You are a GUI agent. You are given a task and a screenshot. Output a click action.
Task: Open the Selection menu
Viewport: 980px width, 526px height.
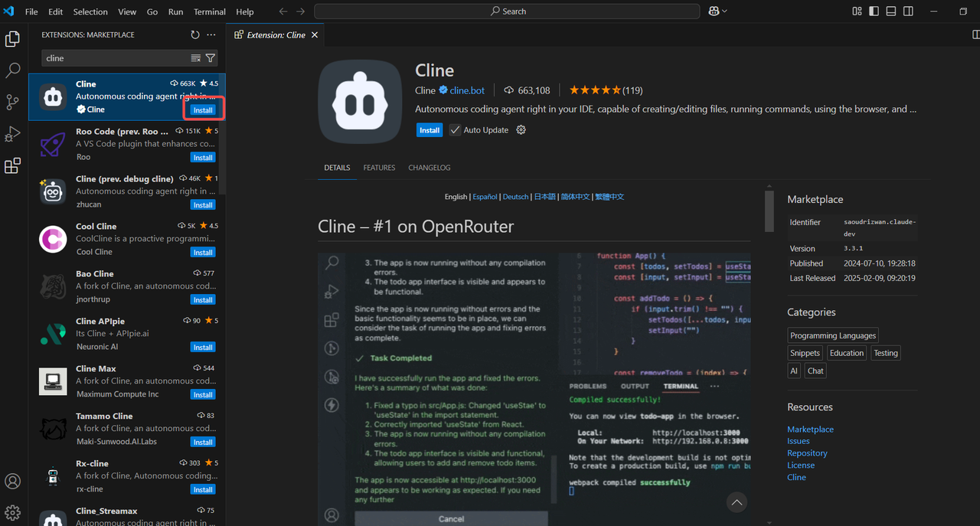pos(90,11)
